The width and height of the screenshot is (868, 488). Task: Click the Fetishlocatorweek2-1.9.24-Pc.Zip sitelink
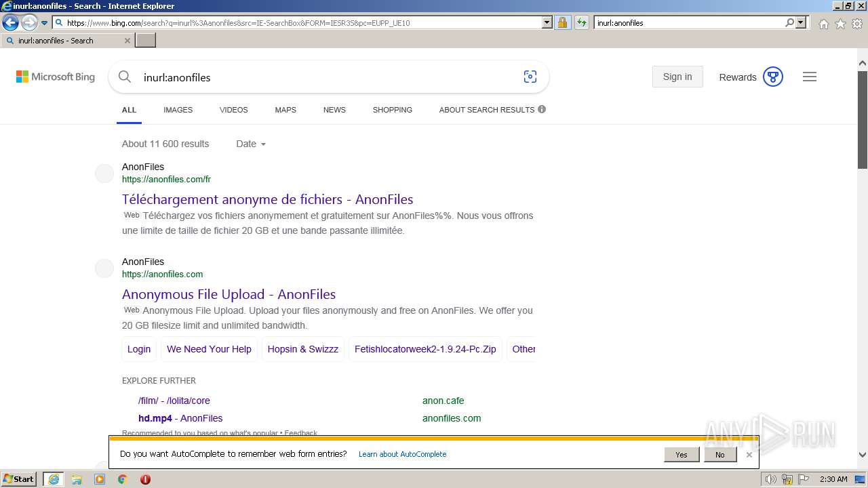click(x=425, y=349)
